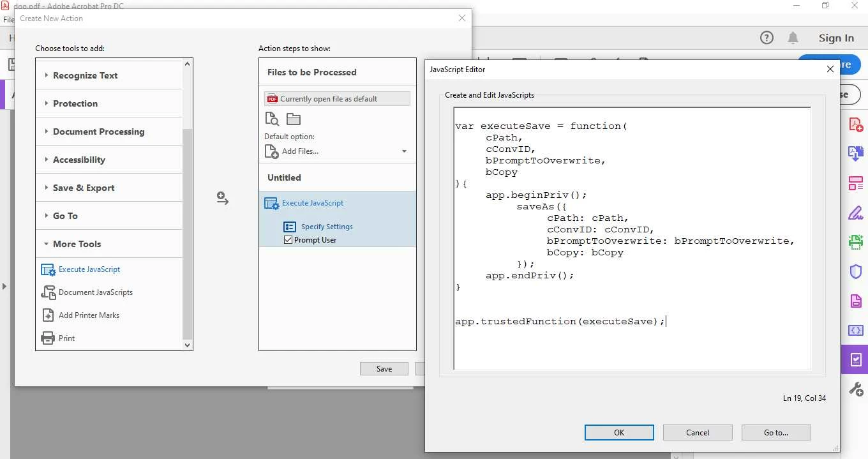The height and width of the screenshot is (459, 868).
Task: Click the scroll-up arrow of the tools list
Action: click(x=188, y=64)
